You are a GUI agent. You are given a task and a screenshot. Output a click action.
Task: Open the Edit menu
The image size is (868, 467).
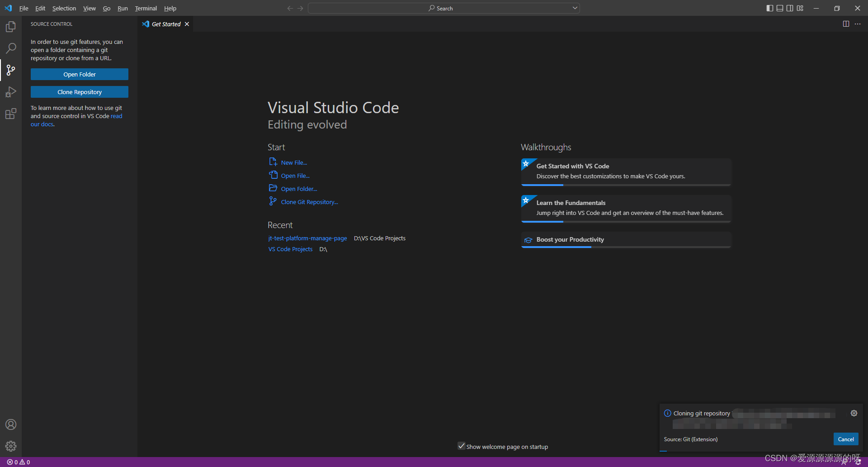click(x=40, y=8)
